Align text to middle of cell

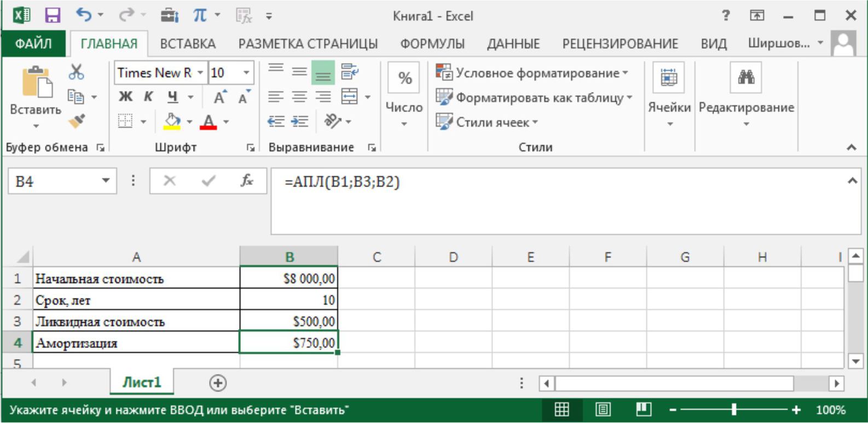tap(299, 72)
